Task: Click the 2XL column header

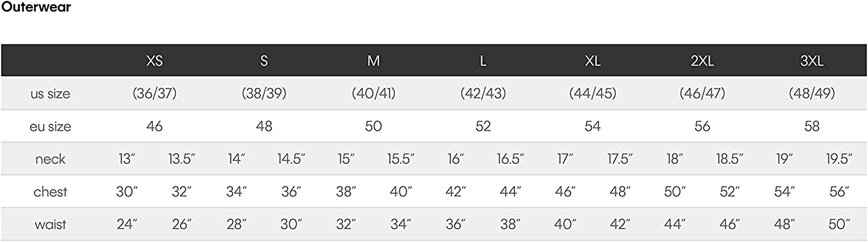Action: point(702,61)
